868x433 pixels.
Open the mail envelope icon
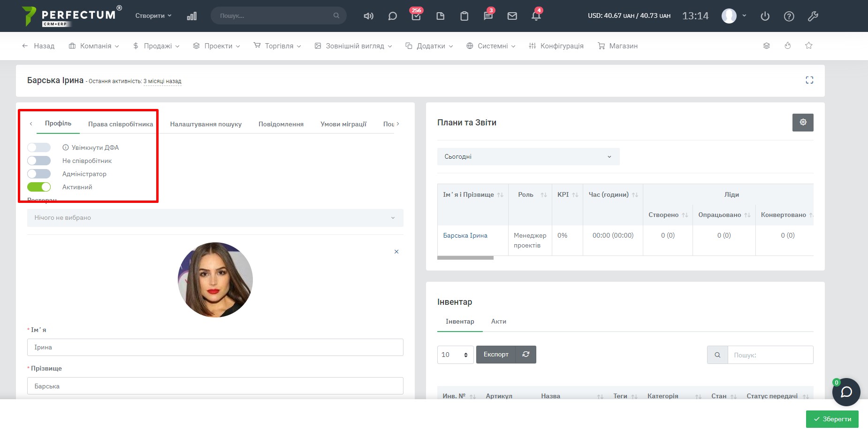pyautogui.click(x=512, y=16)
